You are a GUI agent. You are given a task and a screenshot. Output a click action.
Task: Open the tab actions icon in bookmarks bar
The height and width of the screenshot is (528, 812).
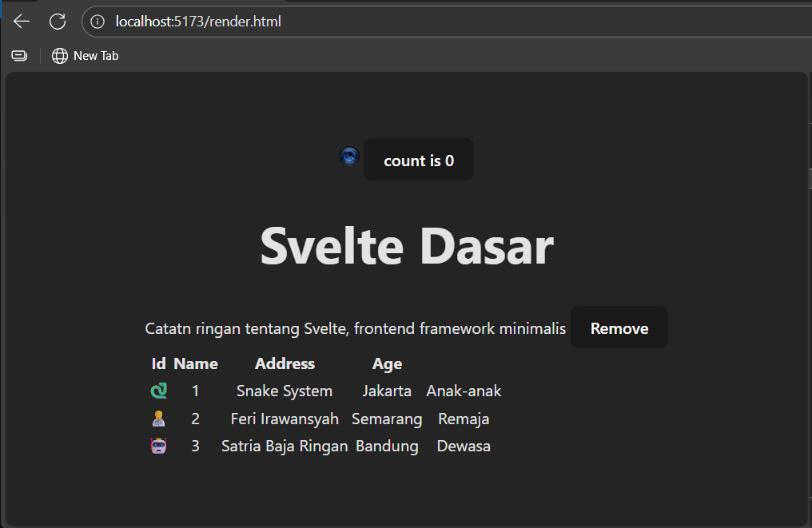tap(20, 55)
